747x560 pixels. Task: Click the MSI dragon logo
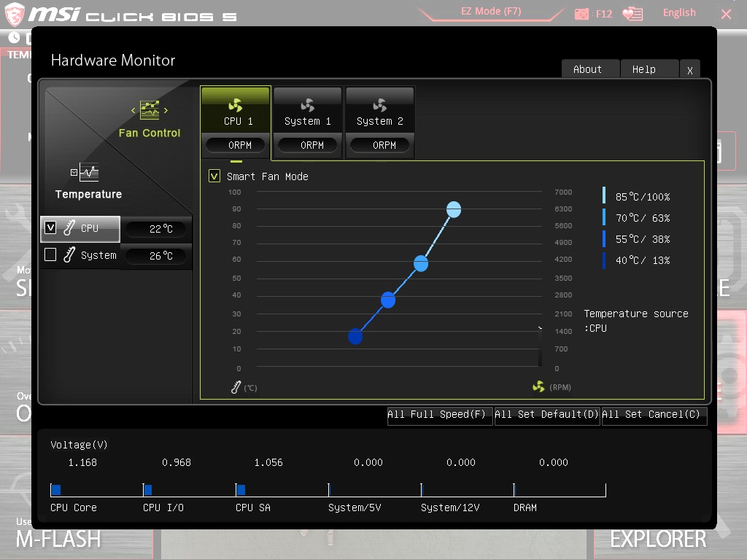(x=16, y=13)
